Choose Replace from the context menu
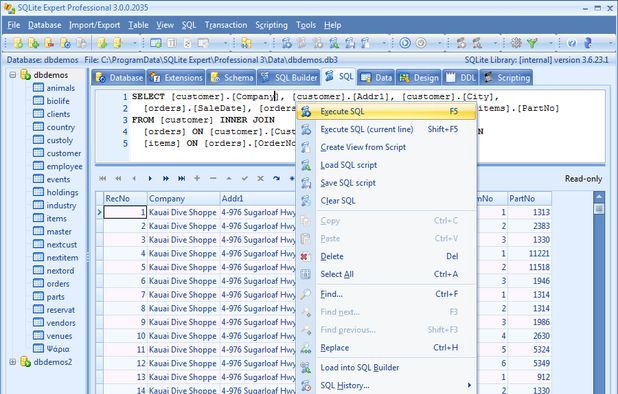This screenshot has height=394, width=618. 386,348
